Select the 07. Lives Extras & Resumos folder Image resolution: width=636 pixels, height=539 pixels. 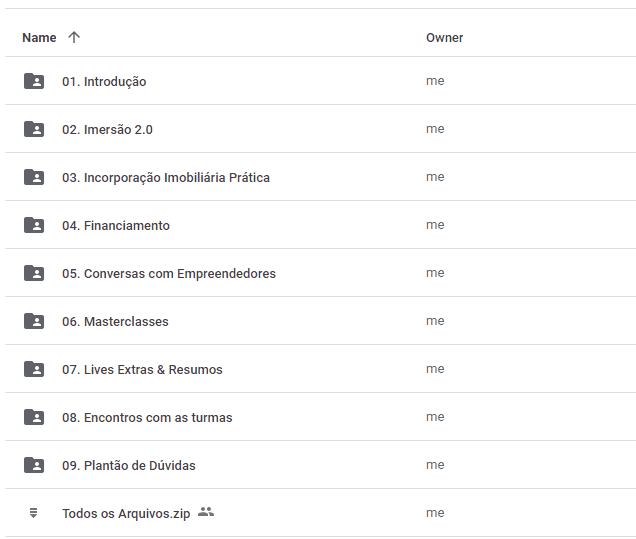pos(142,370)
